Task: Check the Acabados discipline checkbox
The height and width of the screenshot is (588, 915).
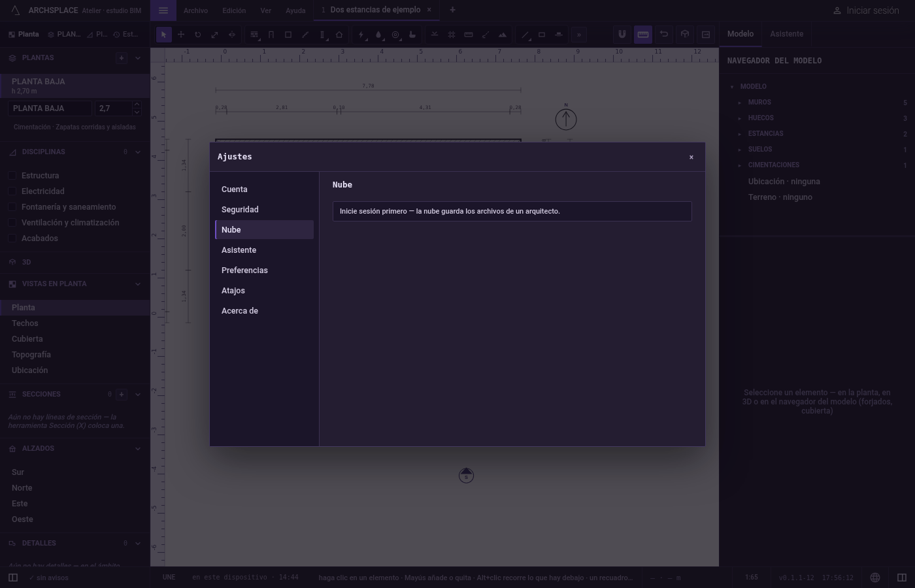Action: click(x=12, y=238)
